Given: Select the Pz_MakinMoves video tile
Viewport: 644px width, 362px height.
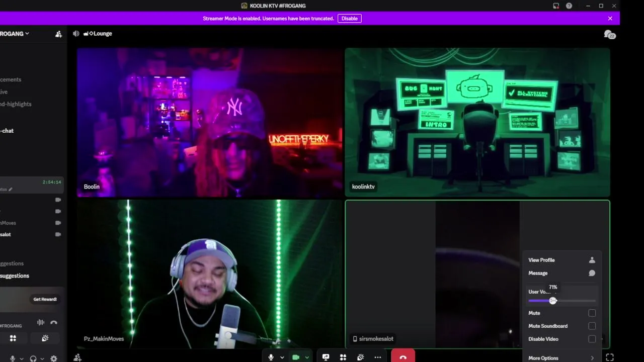Looking at the screenshot, I should 209,274.
